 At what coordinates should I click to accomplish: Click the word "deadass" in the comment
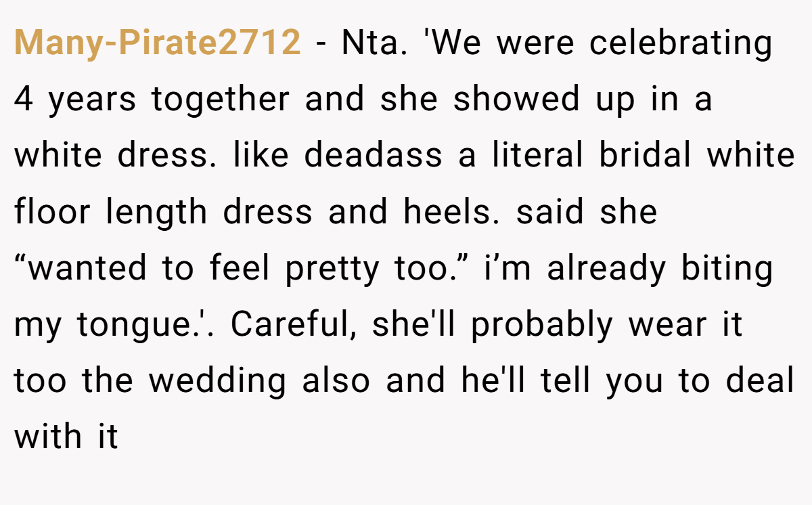click(373, 156)
